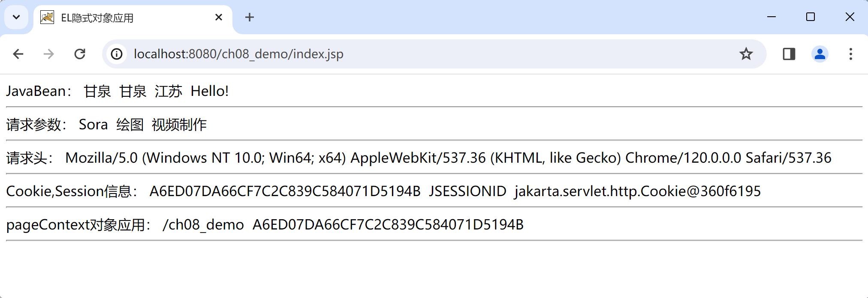This screenshot has width=868, height=298.
Task: View site information for localhost
Action: point(117,54)
